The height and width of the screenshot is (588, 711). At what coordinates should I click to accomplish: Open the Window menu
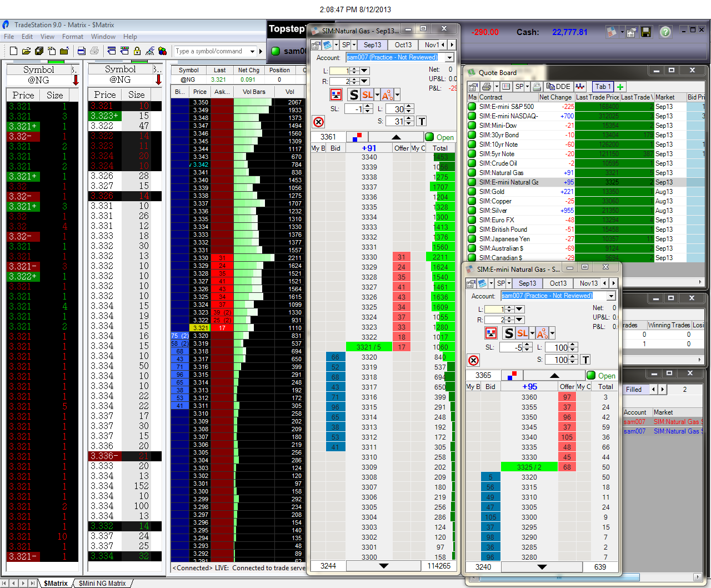[x=103, y=37]
